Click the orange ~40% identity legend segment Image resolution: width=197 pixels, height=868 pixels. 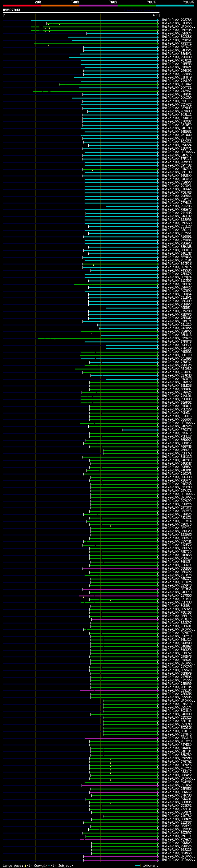click(60, 6)
